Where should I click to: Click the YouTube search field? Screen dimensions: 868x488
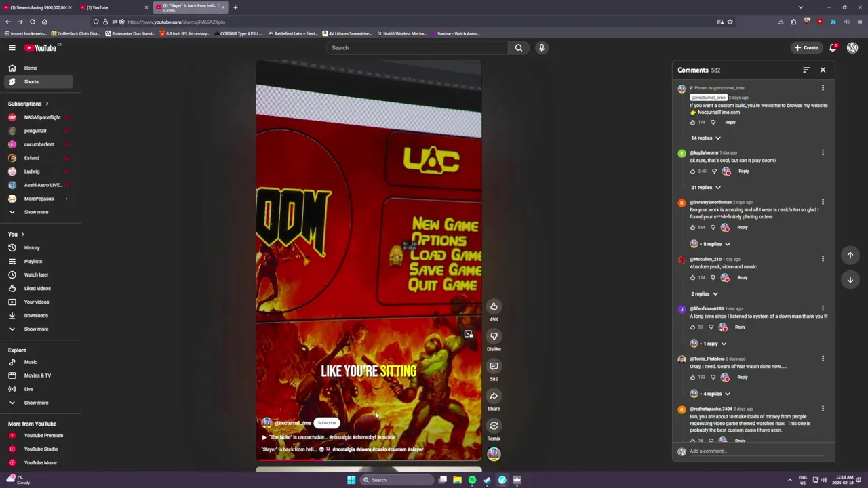click(x=416, y=47)
